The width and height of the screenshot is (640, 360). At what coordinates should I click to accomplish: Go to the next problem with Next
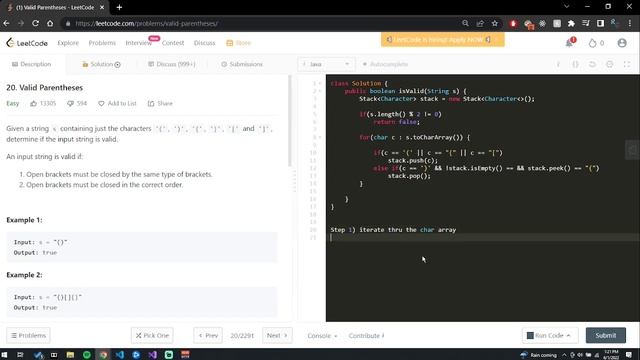click(277, 336)
